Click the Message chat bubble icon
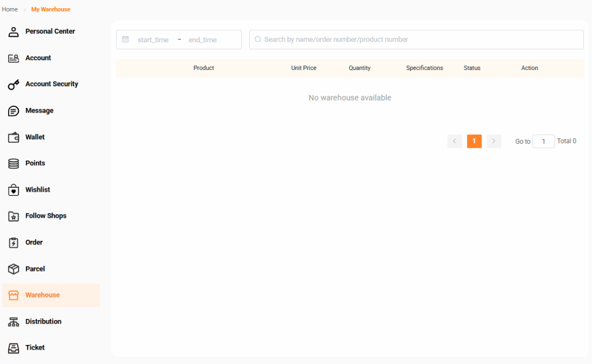 tap(13, 111)
